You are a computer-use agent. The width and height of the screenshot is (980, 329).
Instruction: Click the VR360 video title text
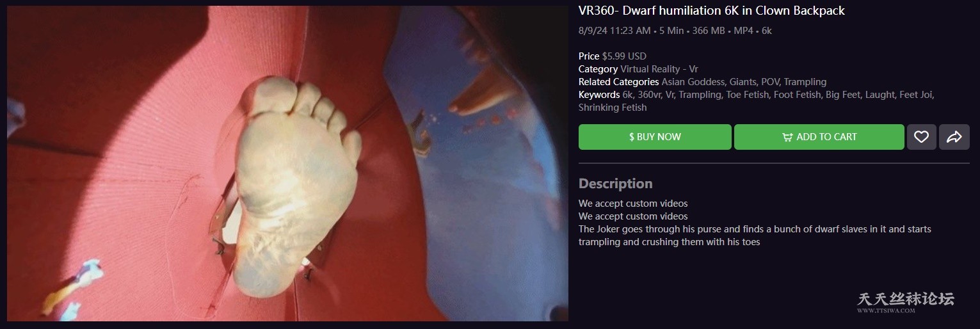[712, 11]
